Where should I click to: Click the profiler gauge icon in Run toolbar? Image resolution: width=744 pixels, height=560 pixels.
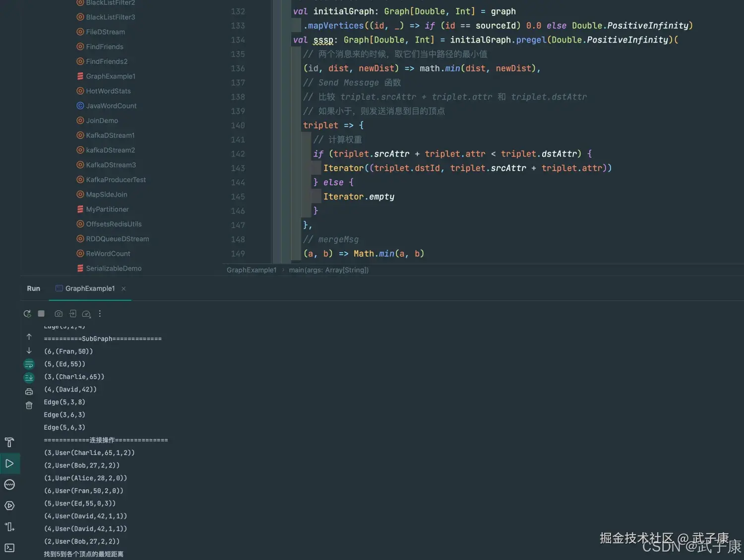point(86,314)
